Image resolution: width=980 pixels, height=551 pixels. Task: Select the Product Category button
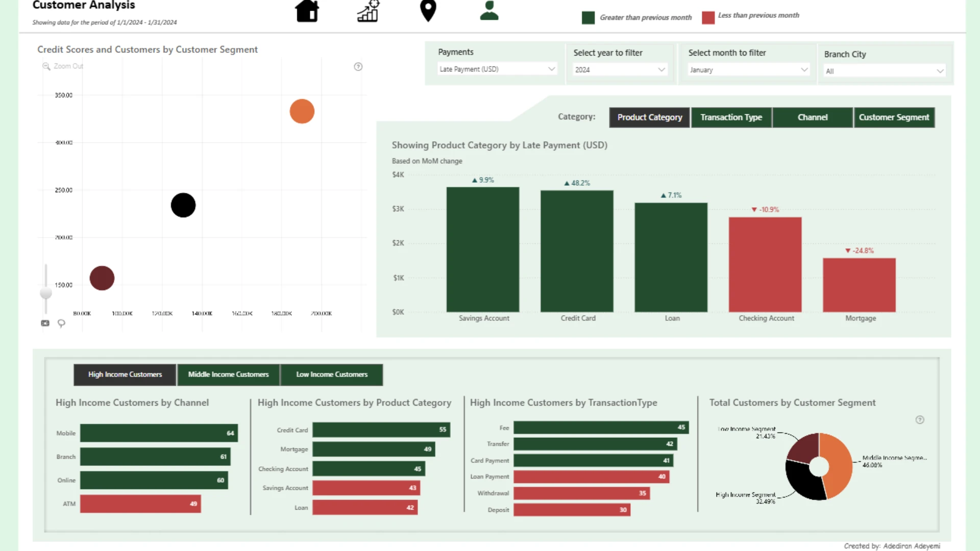[649, 117]
